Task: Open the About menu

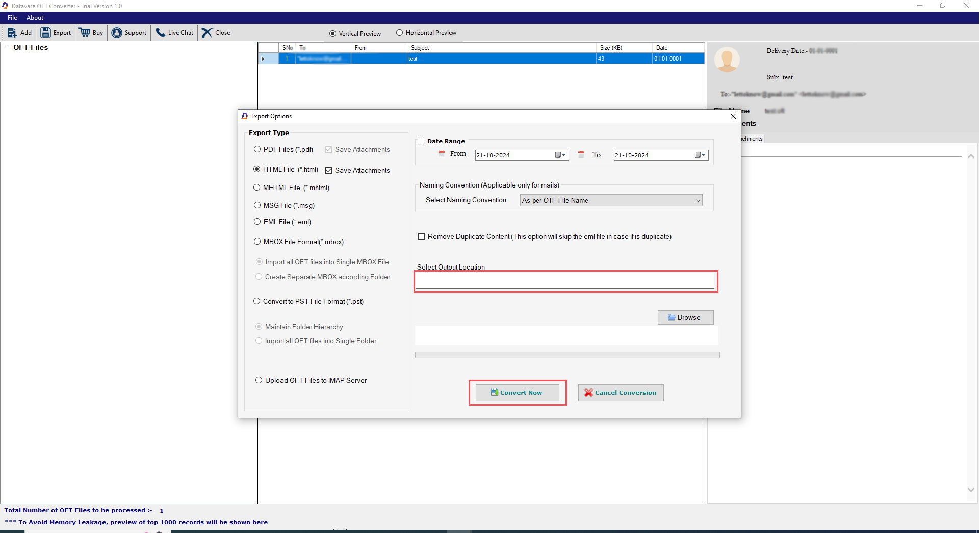Action: coord(35,18)
